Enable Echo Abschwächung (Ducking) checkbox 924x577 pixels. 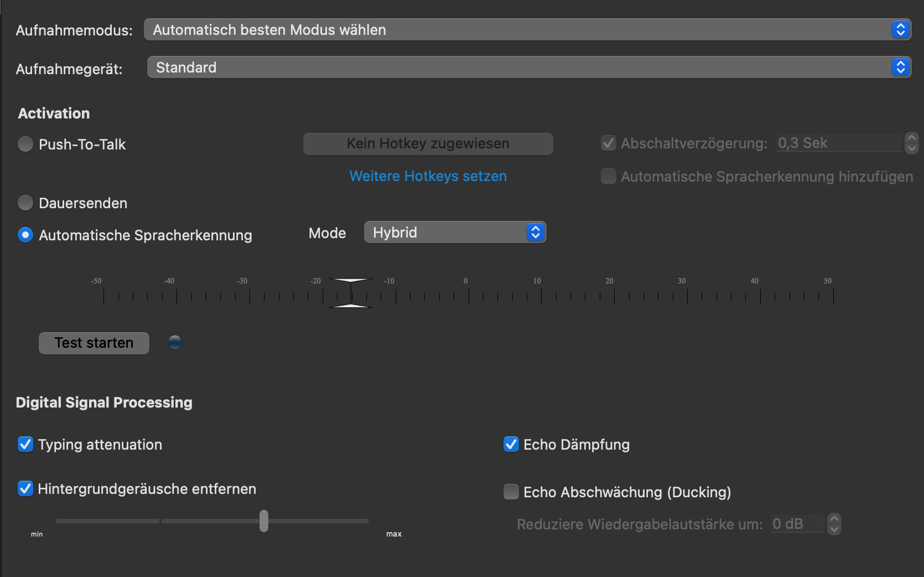pos(511,492)
